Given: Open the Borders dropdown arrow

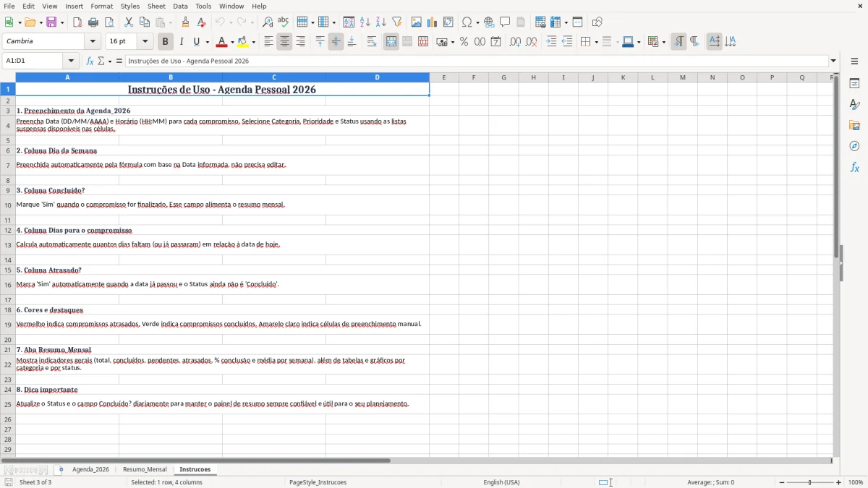Looking at the screenshot, I should 595,42.
